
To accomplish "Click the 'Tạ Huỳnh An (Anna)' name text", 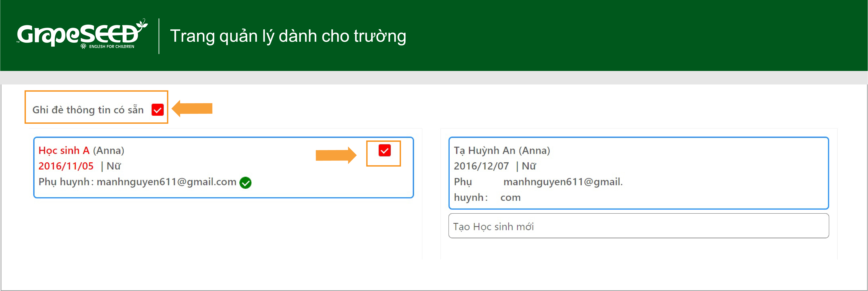I will tap(502, 150).
